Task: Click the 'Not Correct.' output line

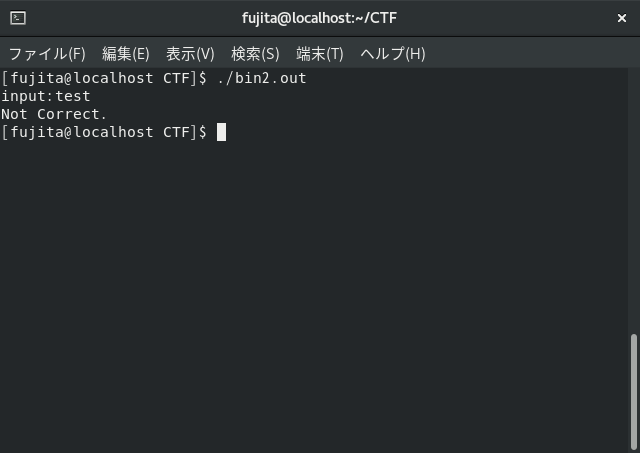Action: tap(54, 114)
